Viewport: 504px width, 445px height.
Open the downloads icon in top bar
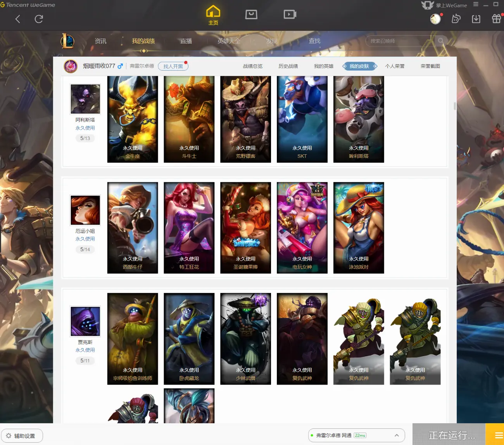476,19
